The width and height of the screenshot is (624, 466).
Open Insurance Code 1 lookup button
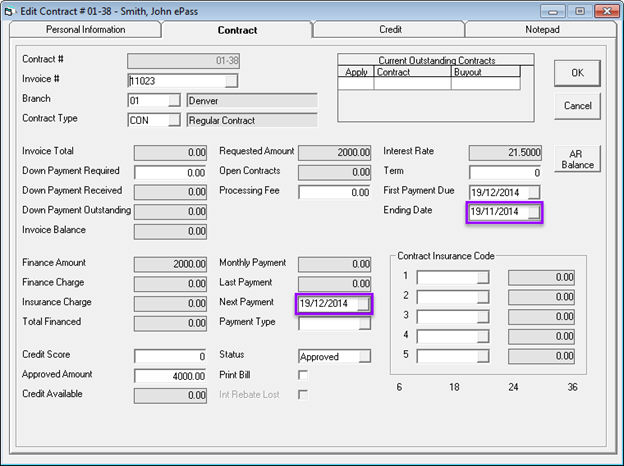[x=483, y=277]
